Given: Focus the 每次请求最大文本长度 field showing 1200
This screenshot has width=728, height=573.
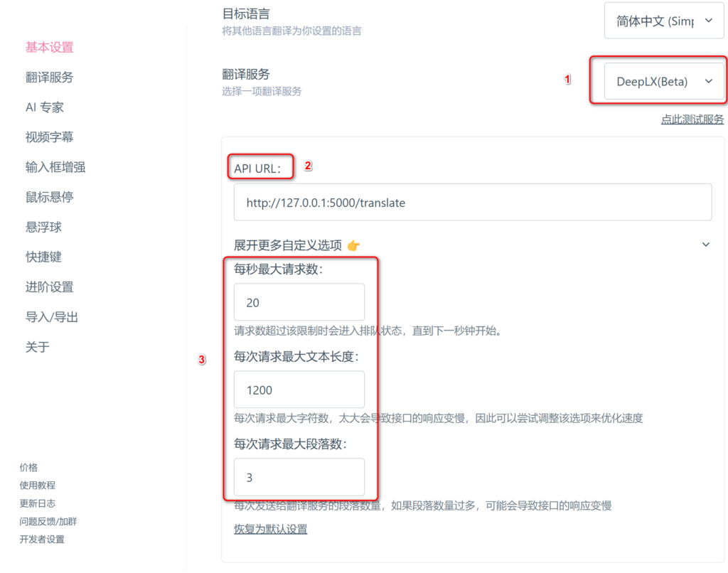Looking at the screenshot, I should (299, 390).
